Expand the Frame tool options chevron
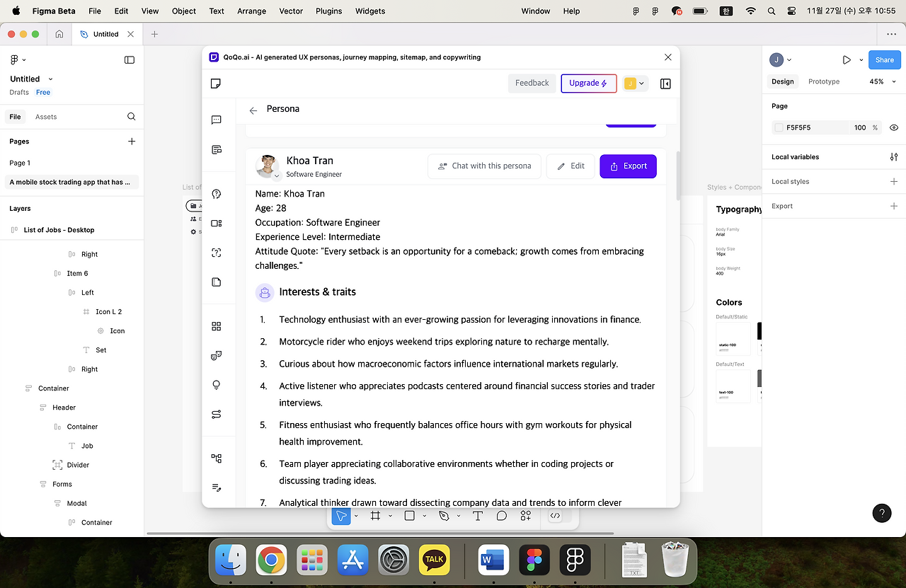 click(x=390, y=516)
